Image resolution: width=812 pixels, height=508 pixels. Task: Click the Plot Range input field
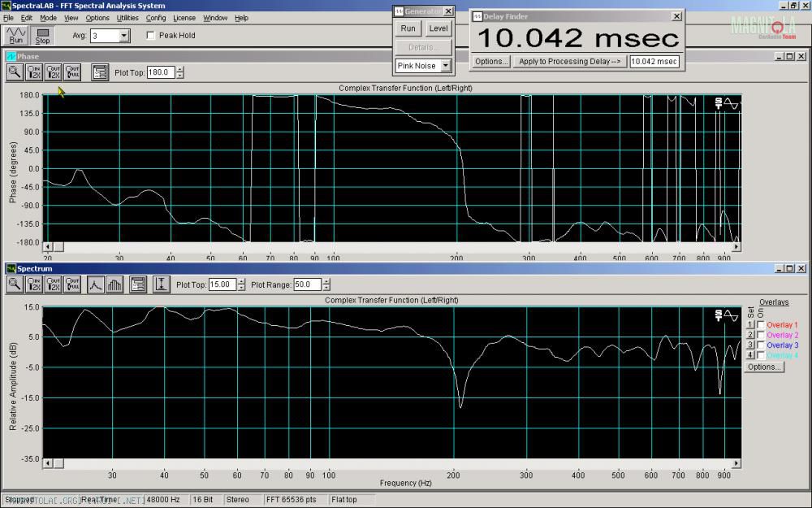tap(308, 284)
